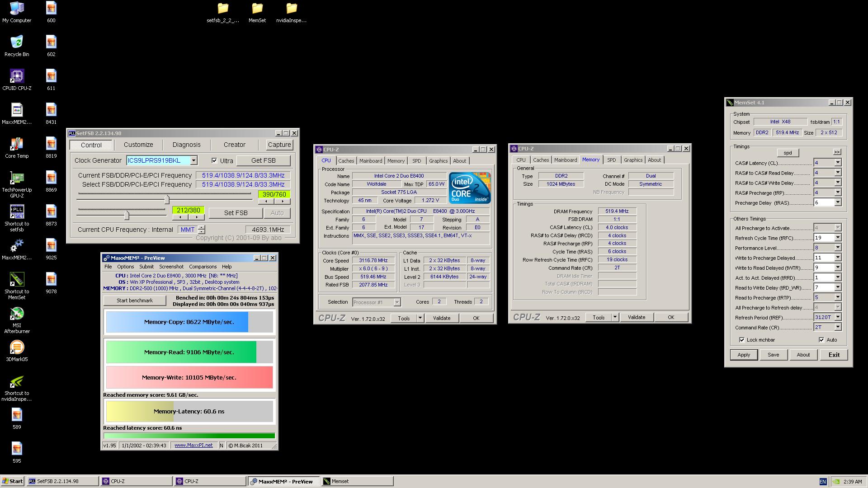
Task: Open www.MaxxPI.net link
Action: point(193,445)
